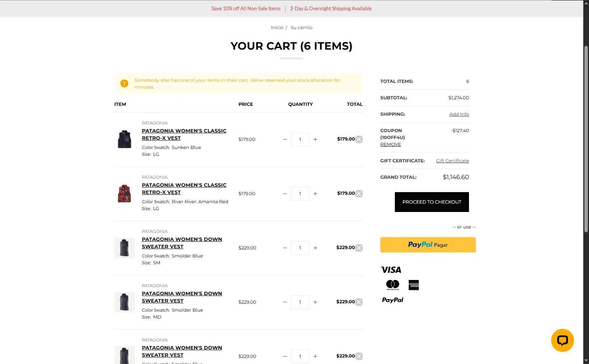589x364 pixels.
Task: Select the grand total $1,146.60 value
Action: pos(456,177)
